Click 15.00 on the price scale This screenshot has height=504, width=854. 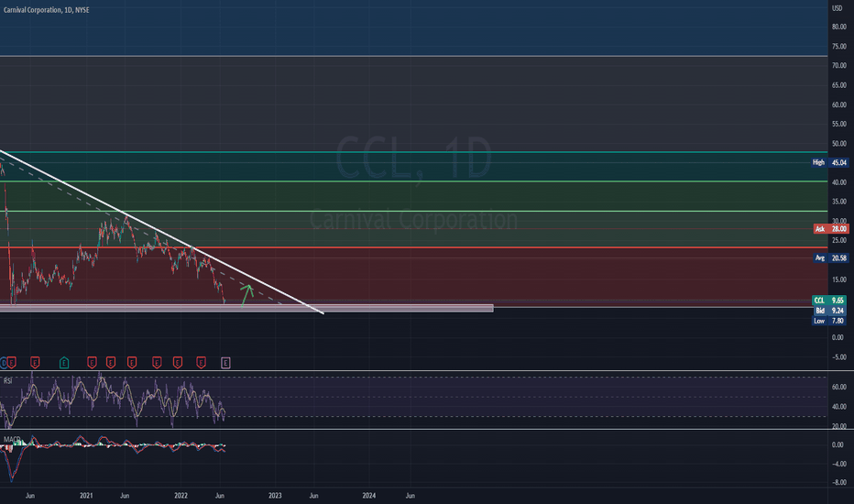[x=838, y=279]
